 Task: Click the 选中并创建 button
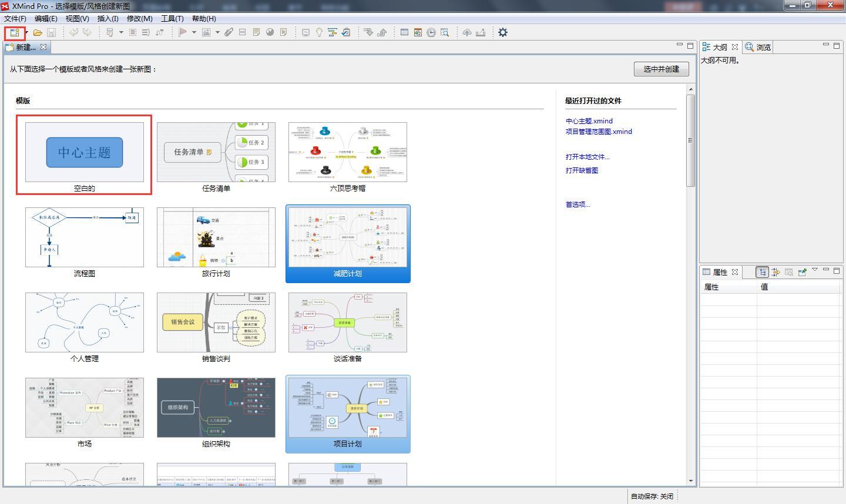click(662, 69)
